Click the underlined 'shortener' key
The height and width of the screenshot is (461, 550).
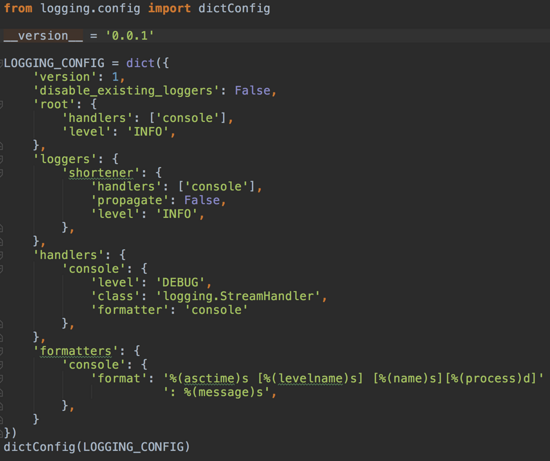pyautogui.click(x=101, y=173)
